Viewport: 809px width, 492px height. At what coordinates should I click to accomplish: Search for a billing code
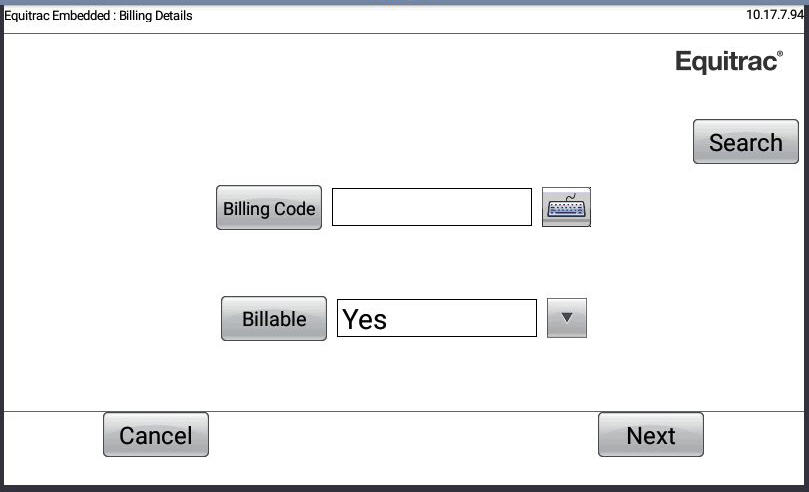(x=745, y=142)
